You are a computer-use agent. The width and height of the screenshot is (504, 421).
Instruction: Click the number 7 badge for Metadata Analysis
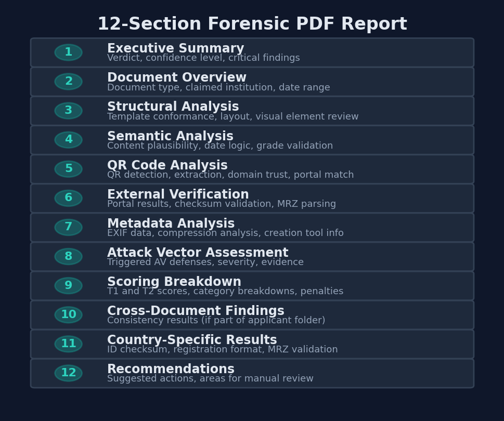click(x=68, y=227)
